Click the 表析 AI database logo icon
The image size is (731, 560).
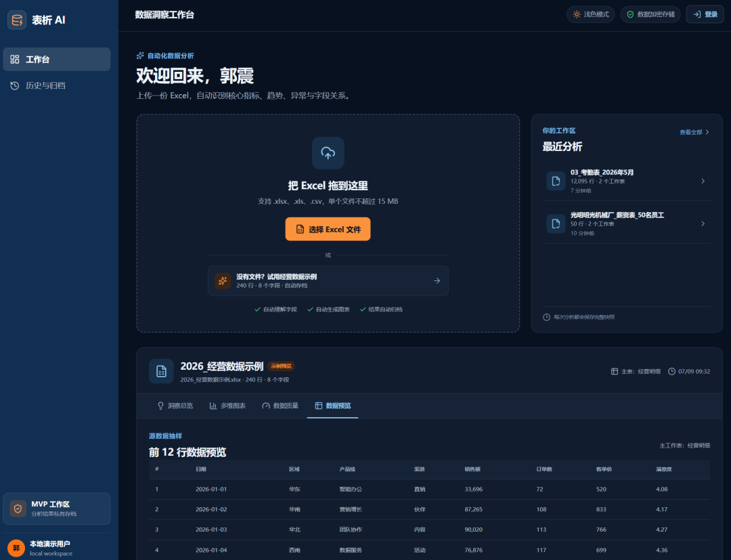pos(17,20)
